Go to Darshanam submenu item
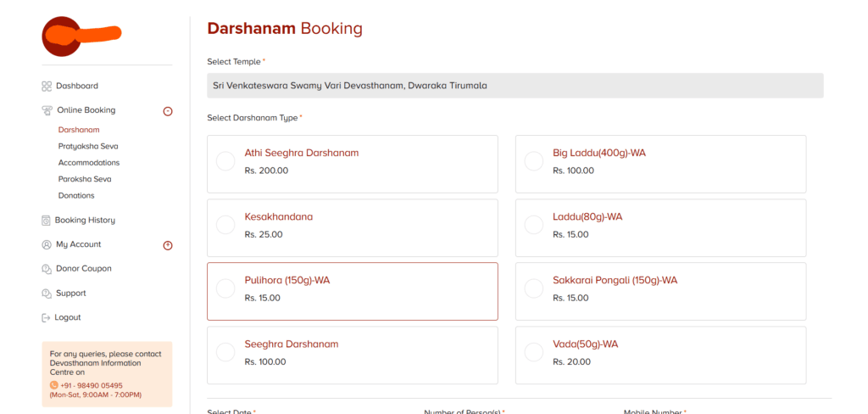The image size is (868, 414). [79, 130]
